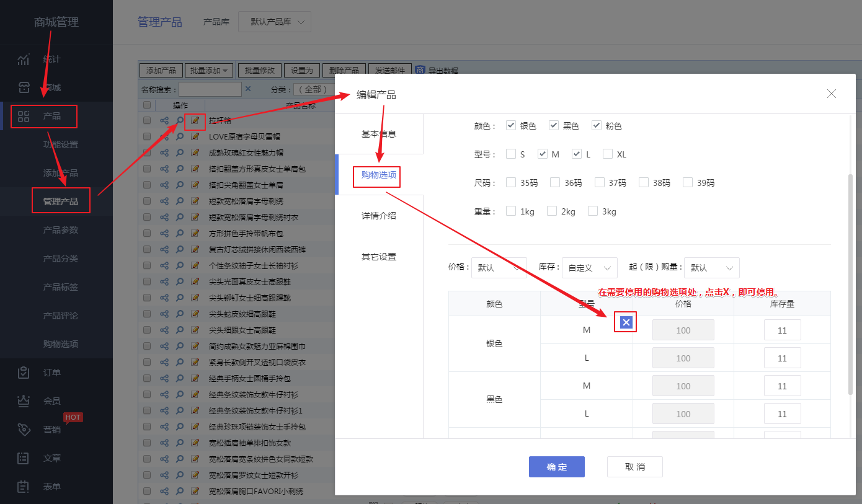
Task: Edit 尖头柳钉女士细高跟踝靴 via pencil icon
Action: tap(195, 298)
